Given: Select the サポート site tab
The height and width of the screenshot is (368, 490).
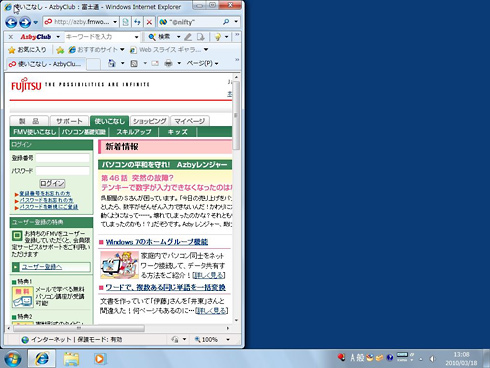Looking at the screenshot, I should point(69,121).
